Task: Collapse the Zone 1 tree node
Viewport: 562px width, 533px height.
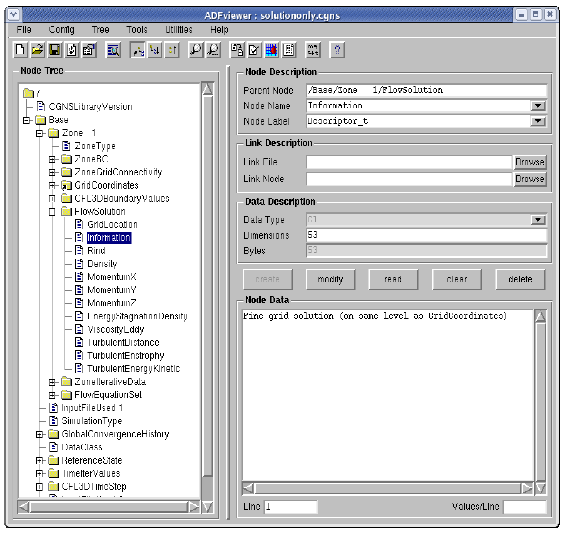Action: tap(39, 133)
